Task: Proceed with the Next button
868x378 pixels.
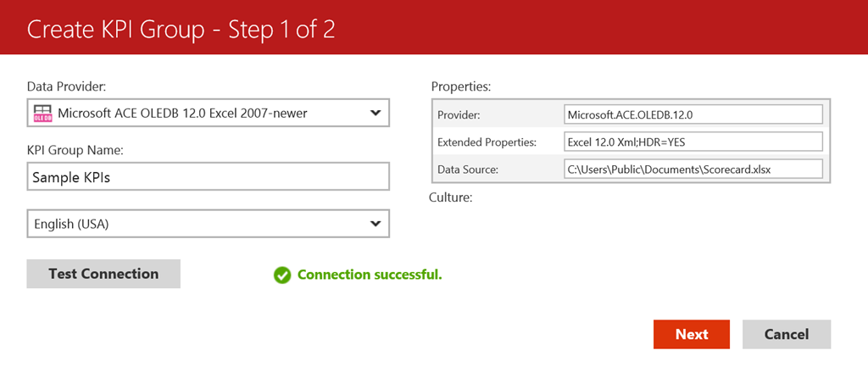Action: [691, 334]
